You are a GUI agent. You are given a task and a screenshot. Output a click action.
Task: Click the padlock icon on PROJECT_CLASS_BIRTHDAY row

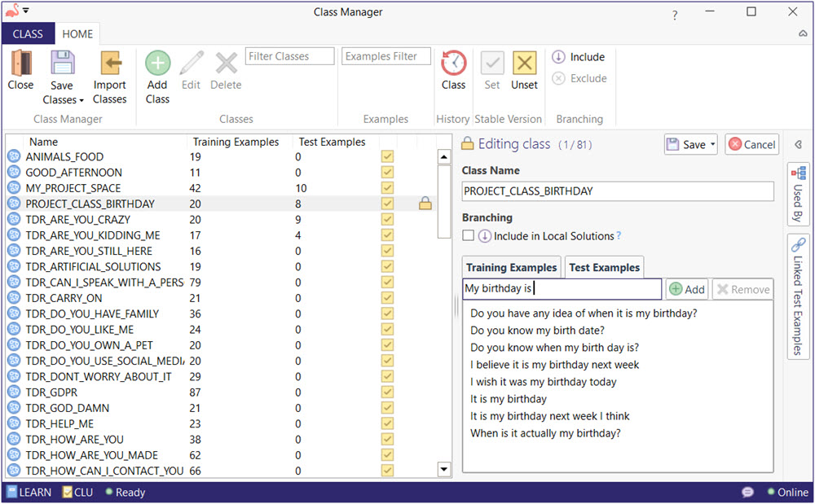(425, 204)
